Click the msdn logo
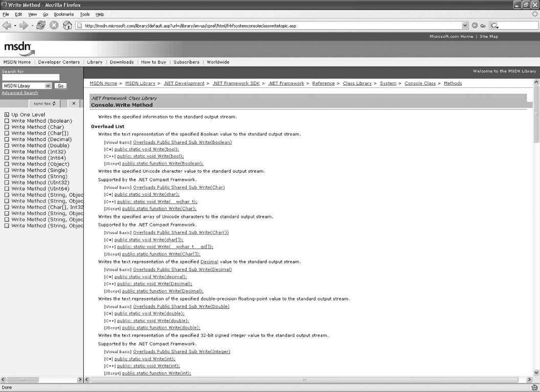Image resolution: width=540 pixels, height=392 pixels. coord(19,49)
